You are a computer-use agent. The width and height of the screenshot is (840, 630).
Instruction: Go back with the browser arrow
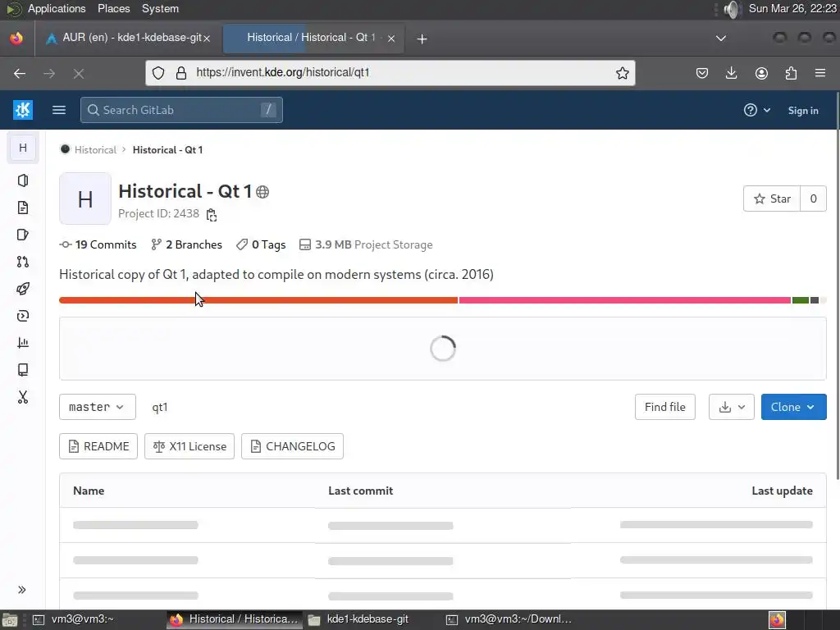[x=20, y=73]
